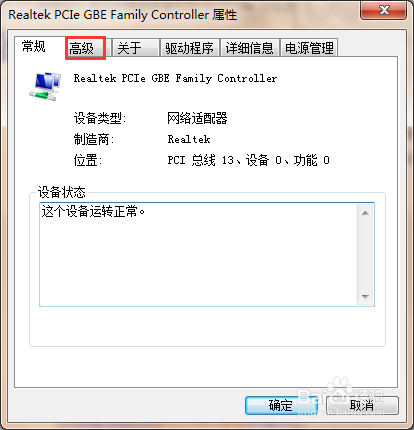The width and height of the screenshot is (414, 430).
Task: Click the device status scroll down arrow
Action: [365, 296]
